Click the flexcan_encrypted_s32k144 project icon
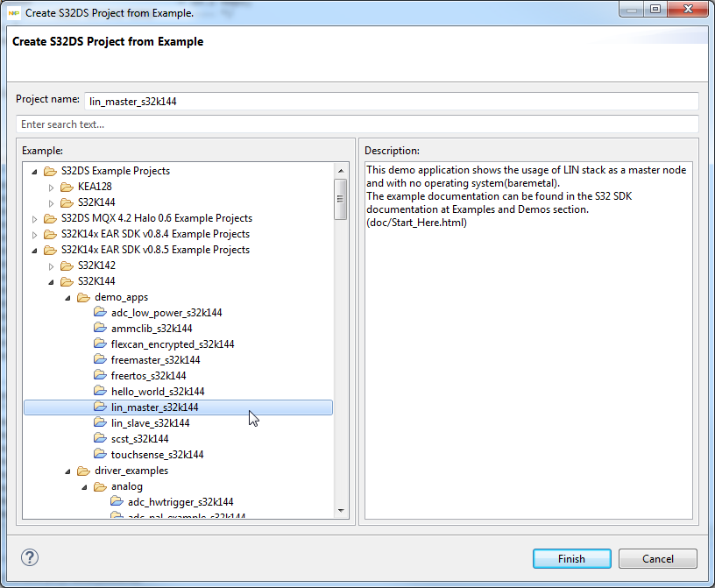Image resolution: width=715 pixels, height=588 pixels. (100, 344)
